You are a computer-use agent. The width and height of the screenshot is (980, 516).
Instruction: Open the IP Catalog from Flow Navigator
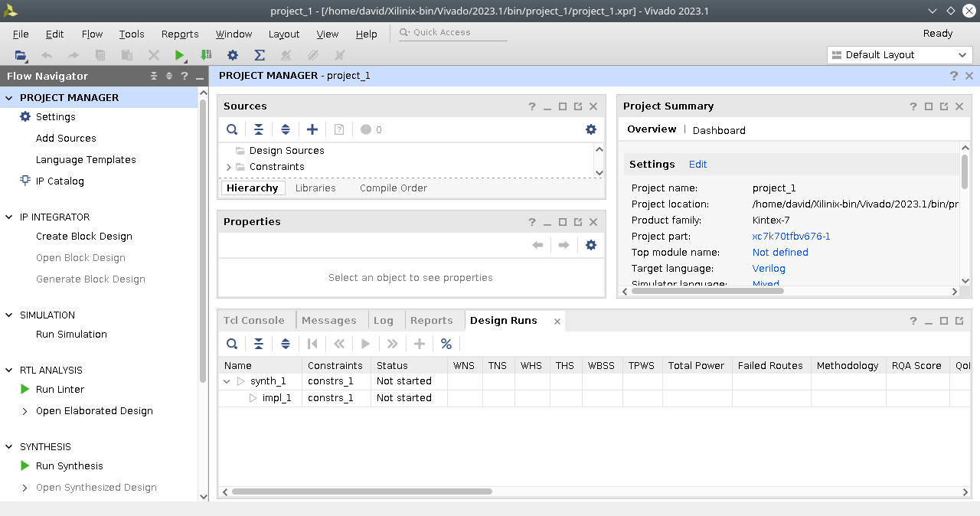click(x=60, y=181)
